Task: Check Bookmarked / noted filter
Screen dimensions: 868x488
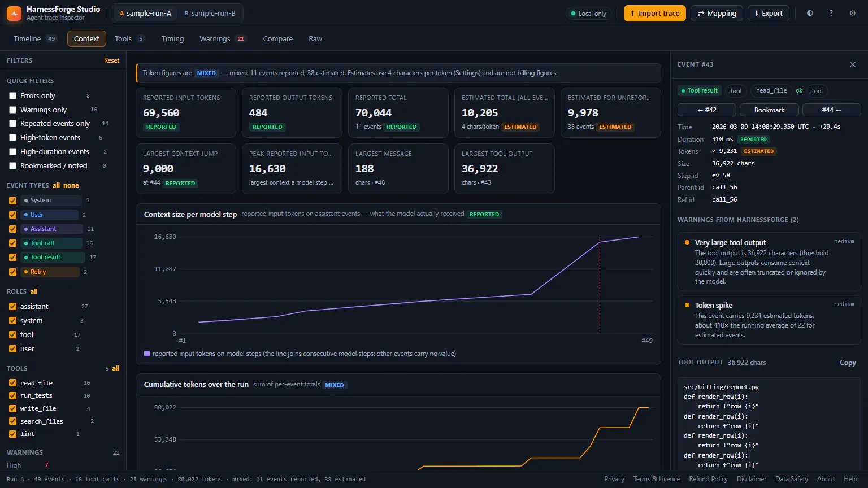Action: click(x=12, y=166)
